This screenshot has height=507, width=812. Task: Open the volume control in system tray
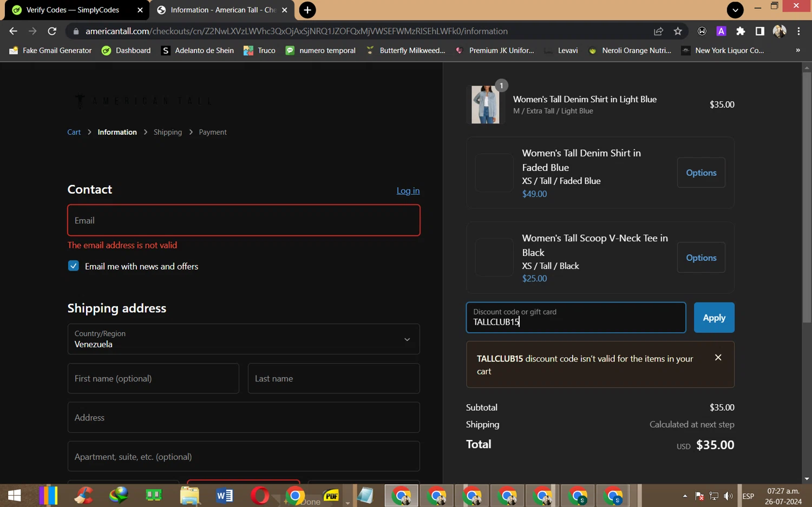[x=728, y=496]
